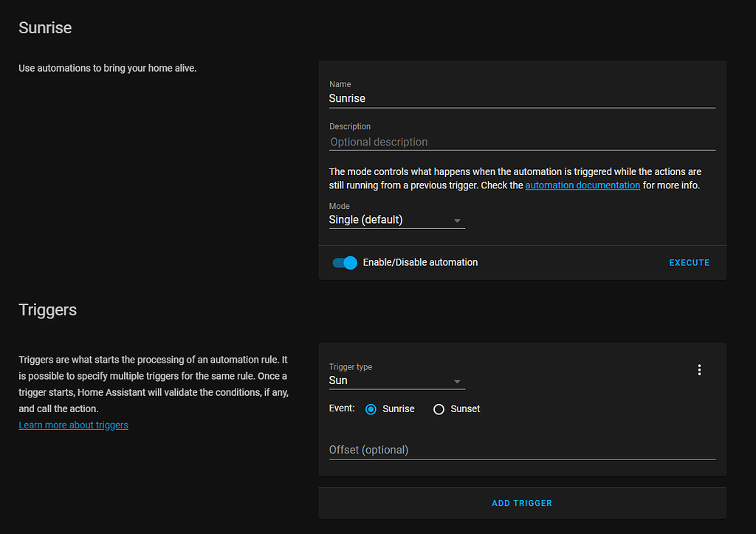Click the Mode field label
This screenshot has height=534, width=756.
point(340,206)
